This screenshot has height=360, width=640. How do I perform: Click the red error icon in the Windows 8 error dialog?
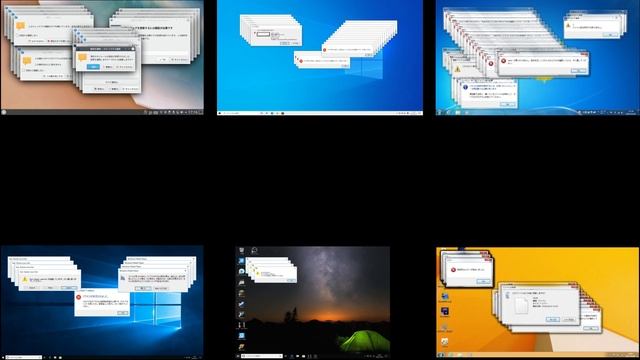453,270
